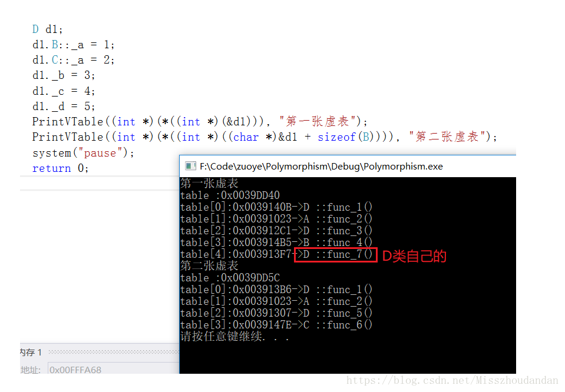Click the "return 0;" line
Viewport: 565px width, 392px height.
point(61,168)
